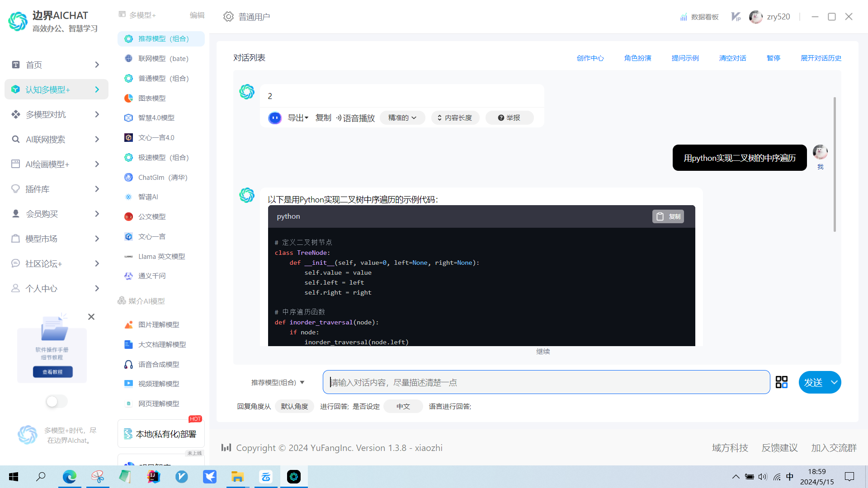Click the QR grid icon beside input
Image resolution: width=868 pixels, height=488 pixels.
(x=781, y=382)
